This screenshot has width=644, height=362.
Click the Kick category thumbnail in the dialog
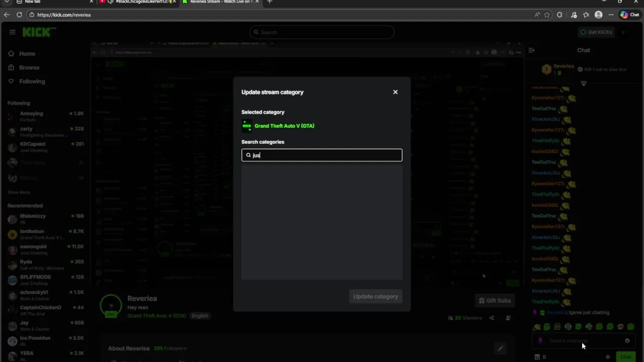coord(247,126)
